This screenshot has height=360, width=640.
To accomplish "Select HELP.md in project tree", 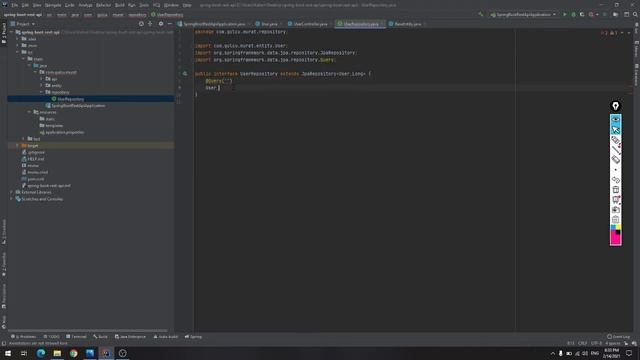I will [36, 159].
